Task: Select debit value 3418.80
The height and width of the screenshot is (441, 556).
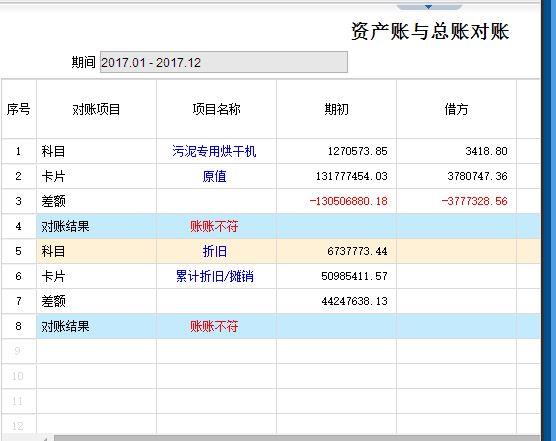Action: (486, 151)
